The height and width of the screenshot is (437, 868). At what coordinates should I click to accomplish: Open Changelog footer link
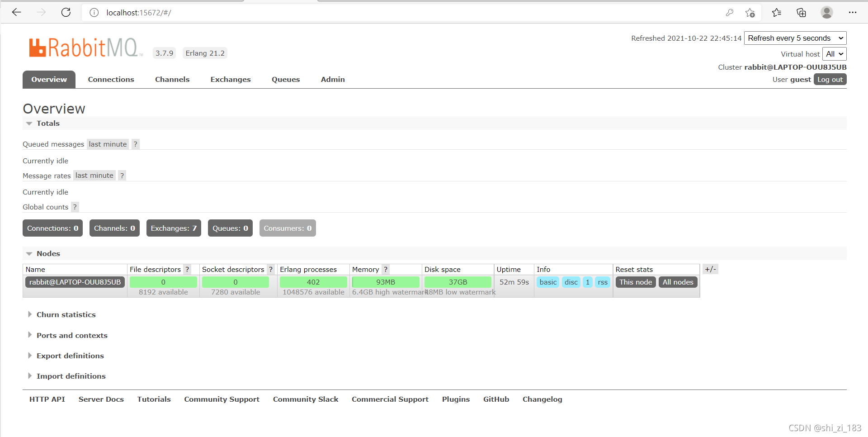pyautogui.click(x=542, y=399)
